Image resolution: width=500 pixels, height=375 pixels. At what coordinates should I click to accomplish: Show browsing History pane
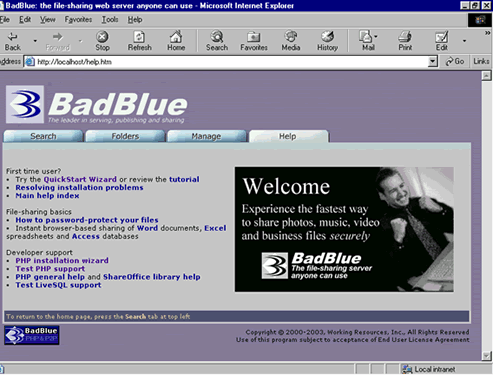click(327, 41)
